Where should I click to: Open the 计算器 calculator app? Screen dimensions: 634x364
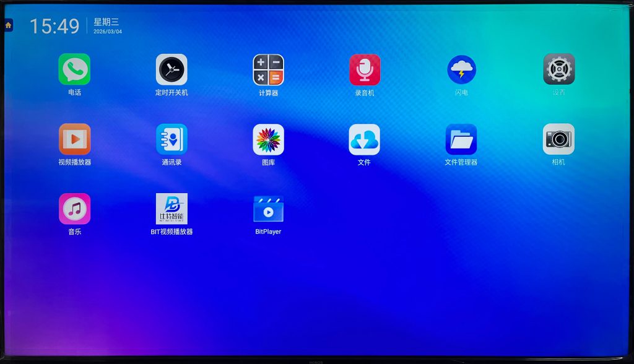(x=268, y=69)
